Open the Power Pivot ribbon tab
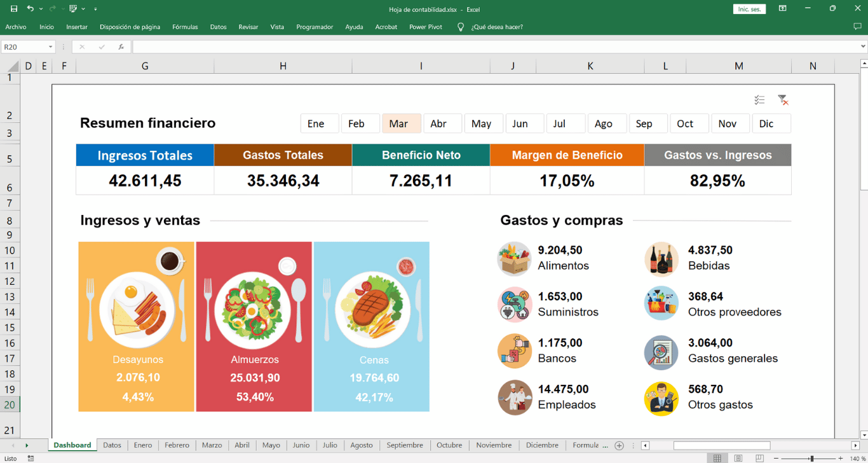The width and height of the screenshot is (868, 463). 425,27
